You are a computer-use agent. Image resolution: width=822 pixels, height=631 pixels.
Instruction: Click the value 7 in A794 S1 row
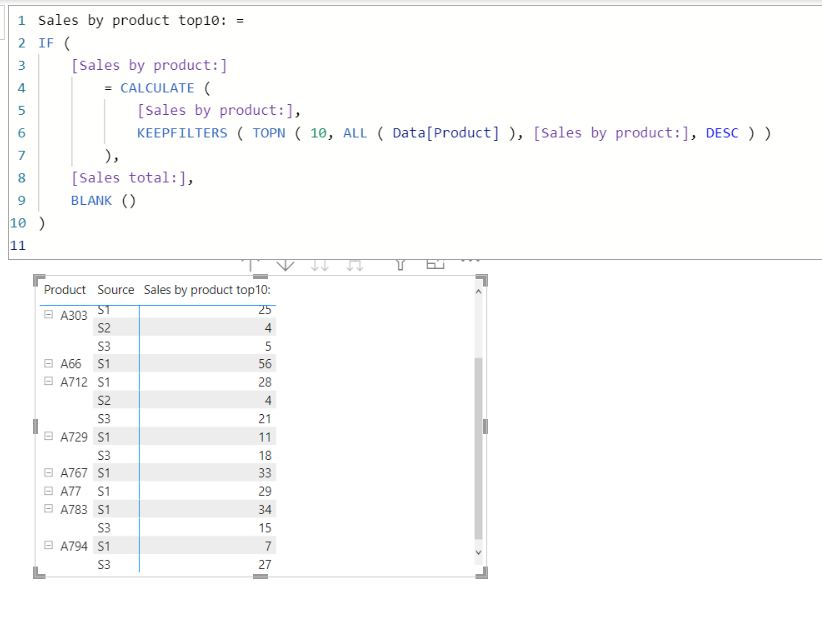click(268, 546)
